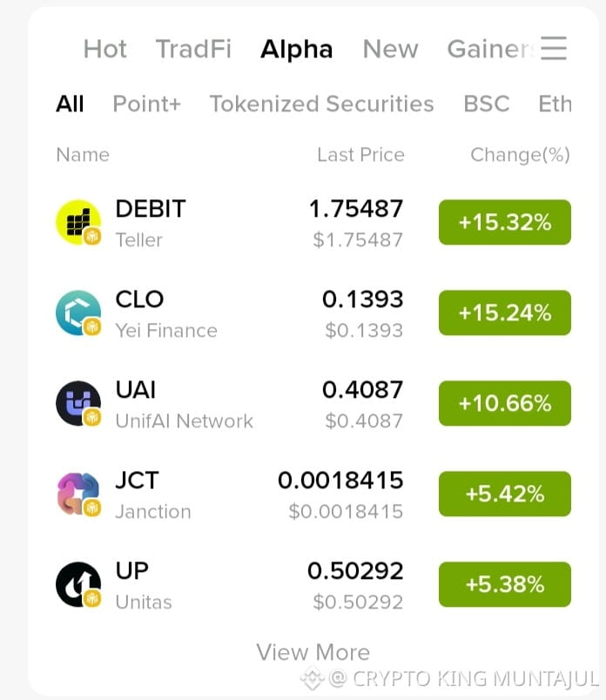
Task: Select the BSC chain filter
Action: click(x=487, y=104)
